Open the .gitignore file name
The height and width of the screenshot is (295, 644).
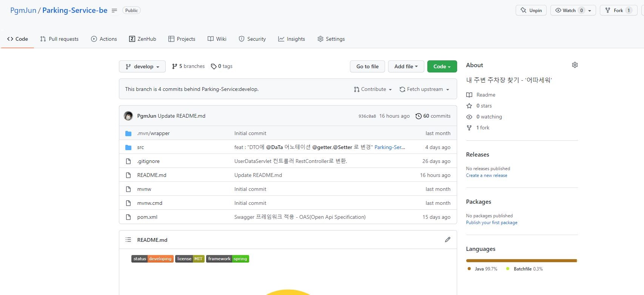tap(148, 161)
